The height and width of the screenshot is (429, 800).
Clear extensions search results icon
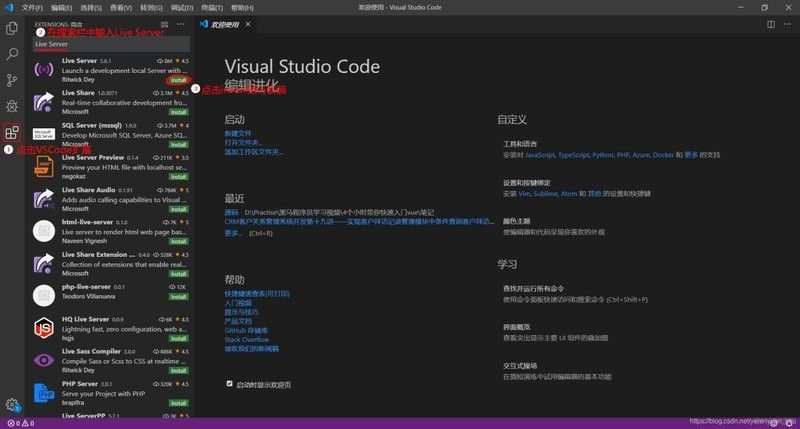point(164,24)
